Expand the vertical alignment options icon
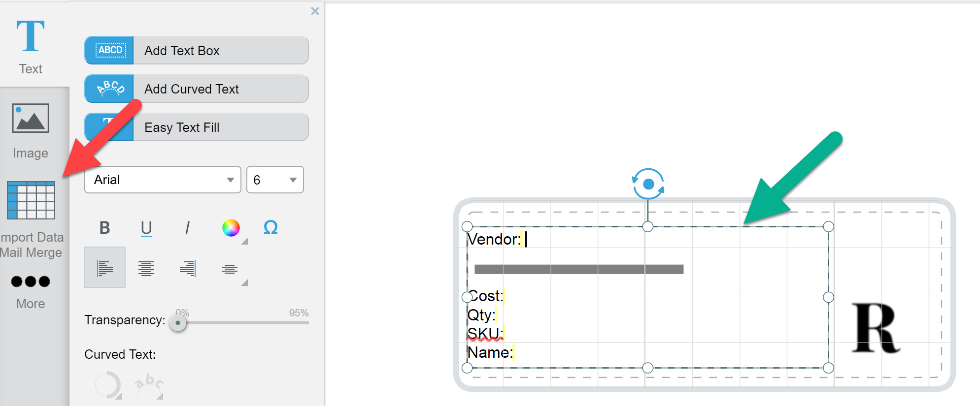The height and width of the screenshot is (406, 980). (230, 269)
